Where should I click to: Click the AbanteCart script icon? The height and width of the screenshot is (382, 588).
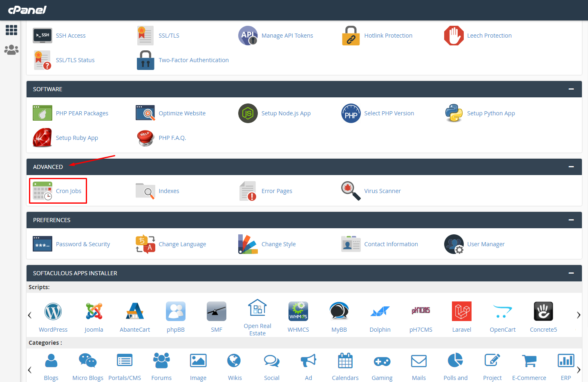pos(135,311)
